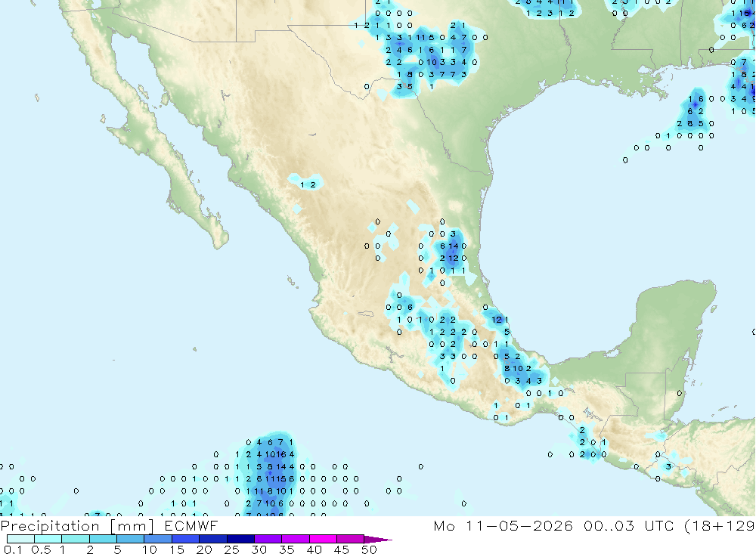Screen dimensions: 756x554
Task: Click the legend value '0.5'
Action: 41,549
